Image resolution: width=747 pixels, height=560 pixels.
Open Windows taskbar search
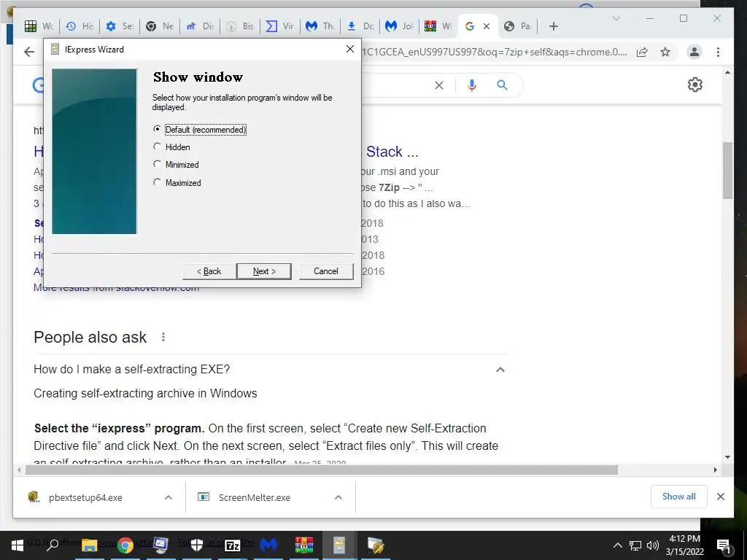tap(53, 545)
